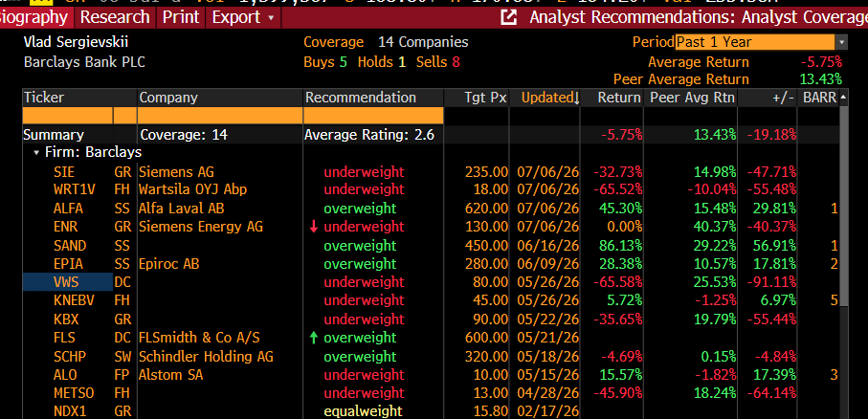Select the KNEBV ticker
Viewport: 868px width, 419px height.
pyautogui.click(x=73, y=300)
